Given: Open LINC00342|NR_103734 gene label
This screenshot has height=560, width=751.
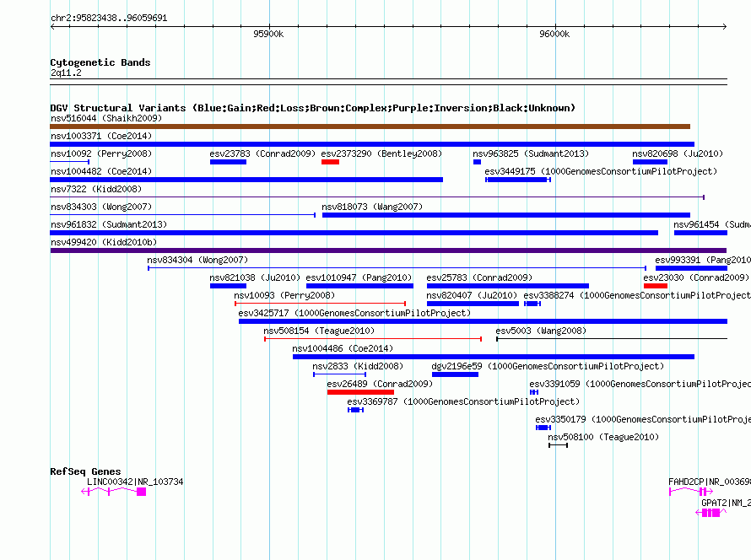Looking at the screenshot, I should [135, 482].
